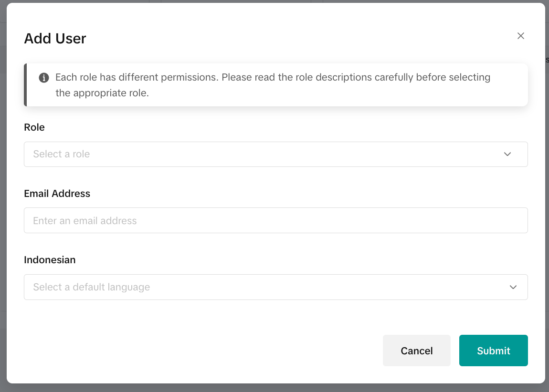549x392 pixels.
Task: Open the "Select a role" combo box
Action: pos(267,154)
